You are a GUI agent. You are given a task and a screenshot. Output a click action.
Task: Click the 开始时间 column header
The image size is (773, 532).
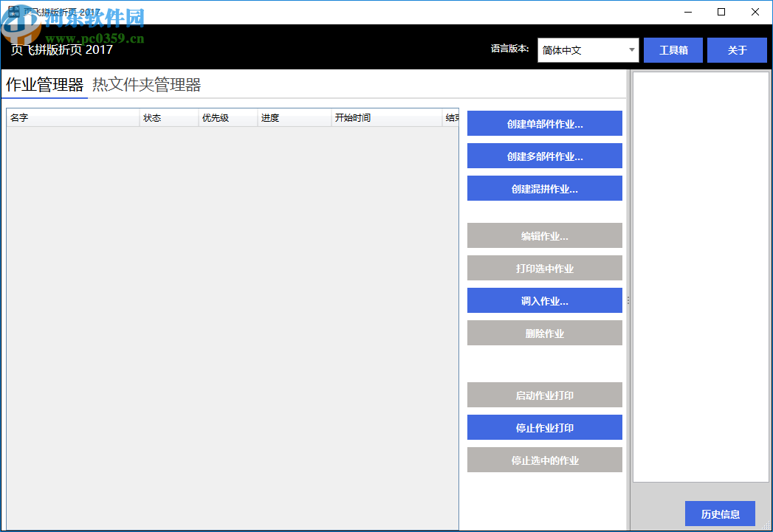[385, 117]
